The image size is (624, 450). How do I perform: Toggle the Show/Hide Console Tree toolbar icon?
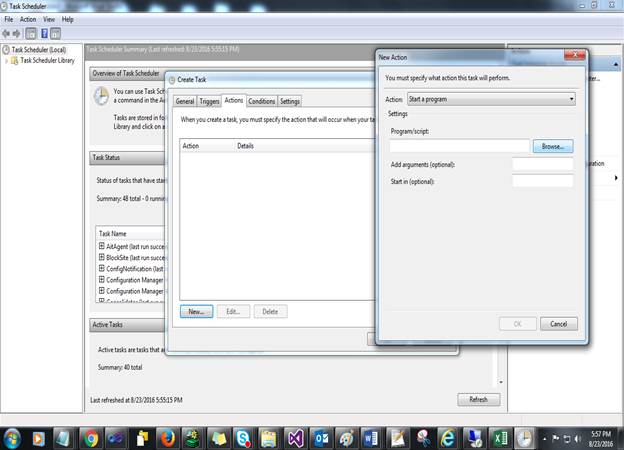pos(31,34)
